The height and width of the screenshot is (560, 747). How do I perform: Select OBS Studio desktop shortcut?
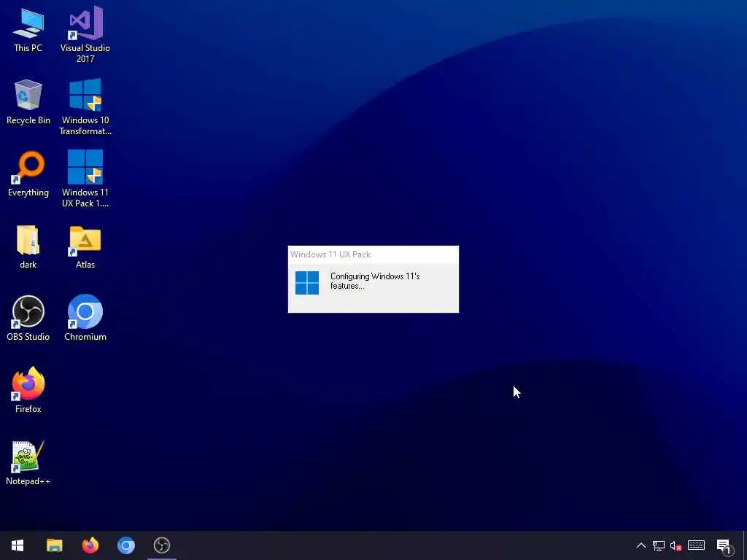tap(28, 318)
